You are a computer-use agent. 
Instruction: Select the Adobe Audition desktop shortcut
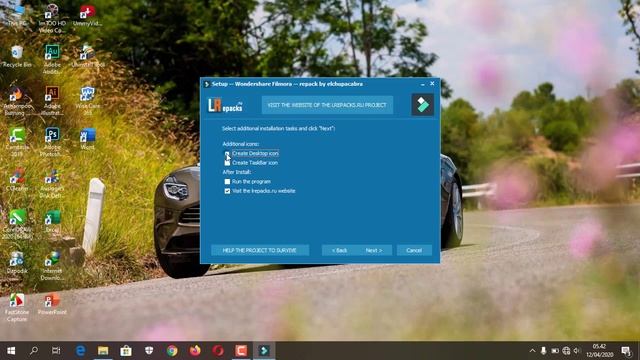[52, 59]
